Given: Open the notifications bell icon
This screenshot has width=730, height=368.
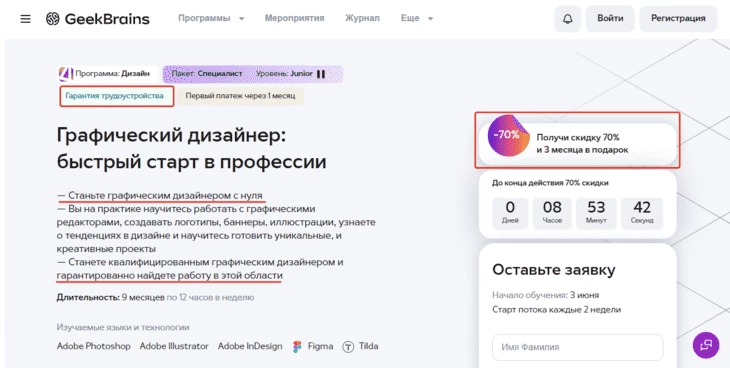Looking at the screenshot, I should click(568, 19).
